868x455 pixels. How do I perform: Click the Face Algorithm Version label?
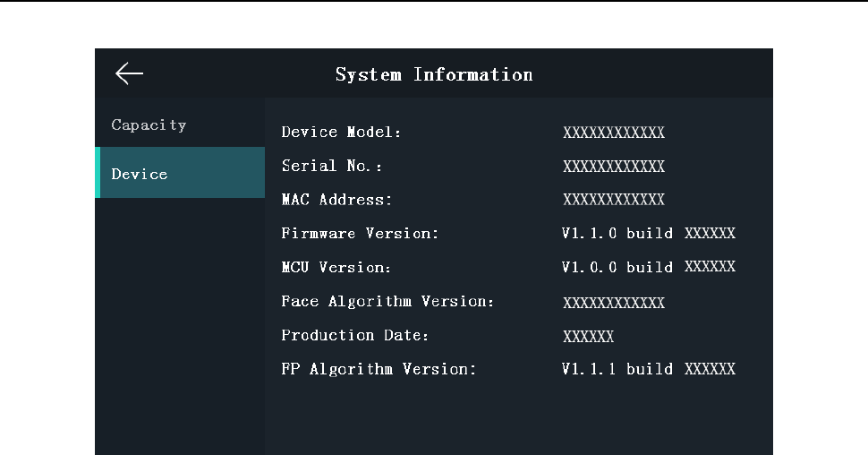tap(387, 301)
